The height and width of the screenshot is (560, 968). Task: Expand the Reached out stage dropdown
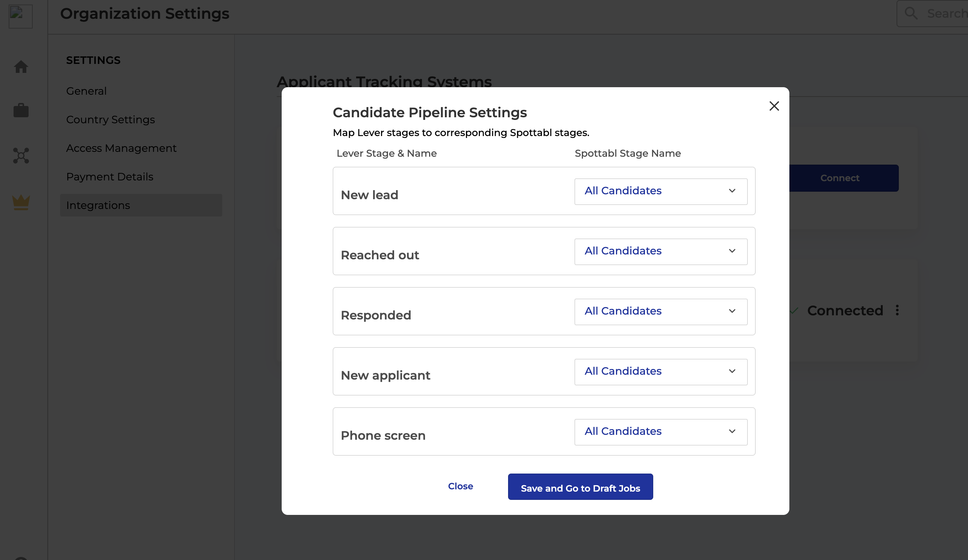click(660, 251)
